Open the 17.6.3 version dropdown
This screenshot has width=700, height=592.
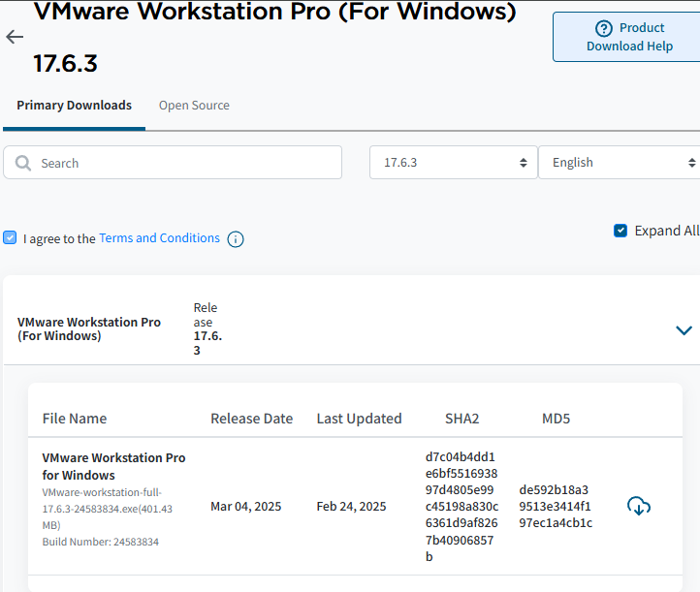(x=453, y=163)
